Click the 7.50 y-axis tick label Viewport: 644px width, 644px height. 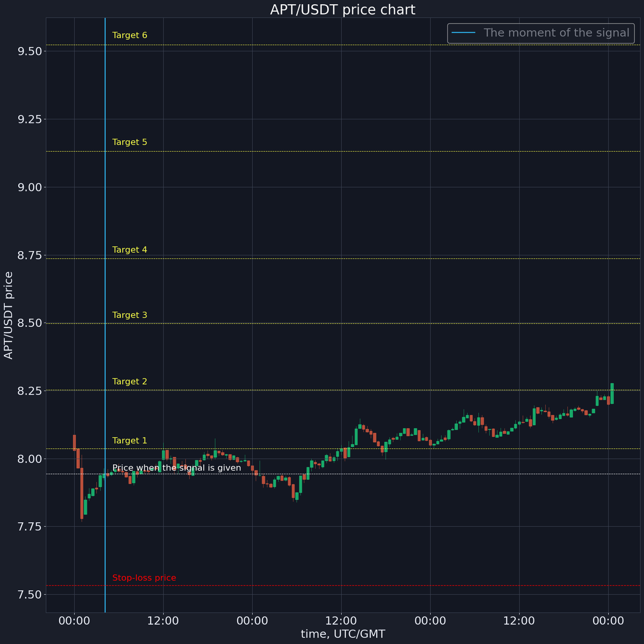(x=30, y=595)
